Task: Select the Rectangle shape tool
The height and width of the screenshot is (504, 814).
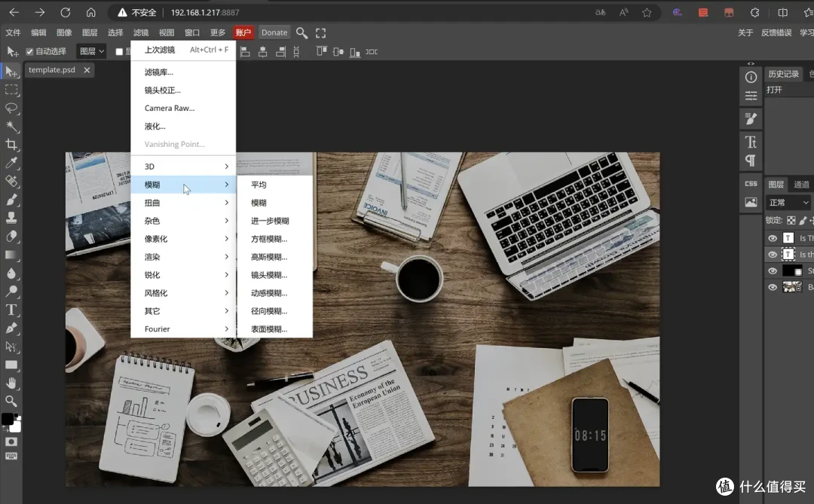Action: click(x=11, y=365)
